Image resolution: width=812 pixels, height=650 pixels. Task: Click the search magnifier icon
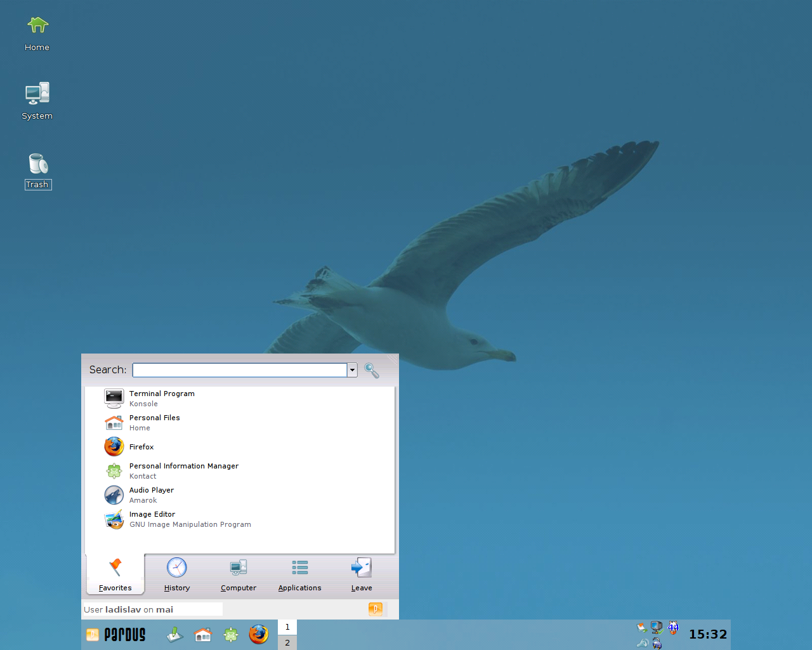click(x=372, y=371)
